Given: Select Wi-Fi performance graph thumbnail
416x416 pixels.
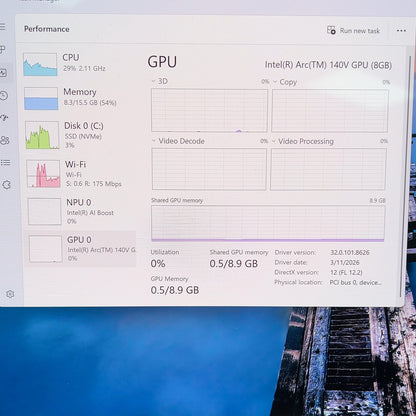Looking at the screenshot, I should click(x=43, y=174).
